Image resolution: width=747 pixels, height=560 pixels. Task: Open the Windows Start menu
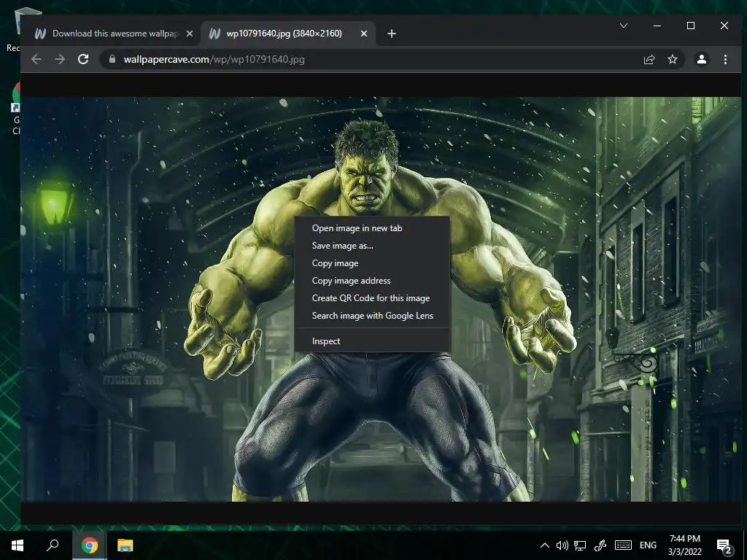[18, 545]
